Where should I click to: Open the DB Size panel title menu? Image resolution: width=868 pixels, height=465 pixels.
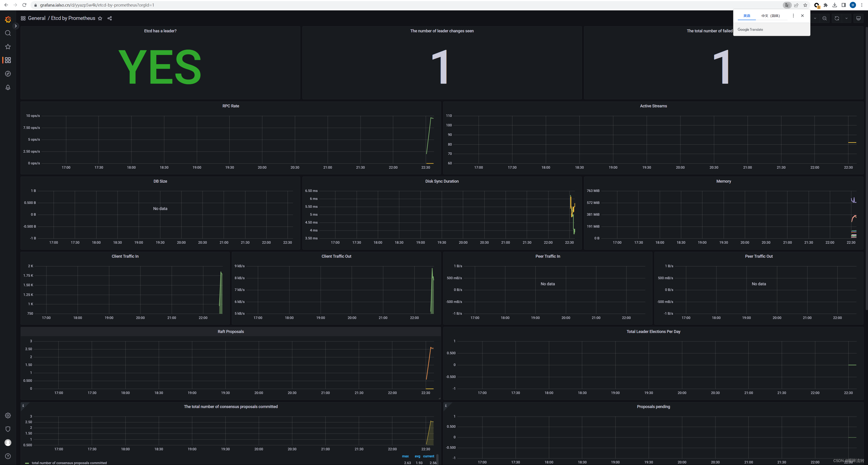pos(160,181)
